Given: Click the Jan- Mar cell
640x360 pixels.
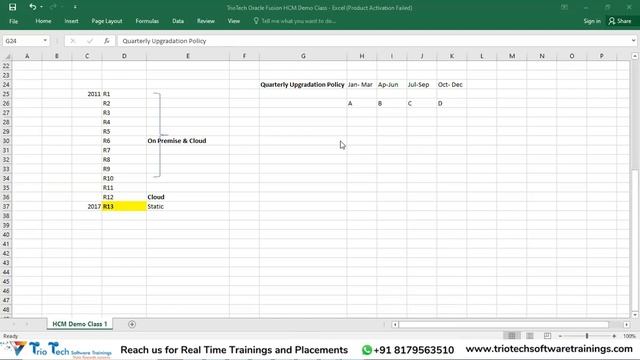Looking at the screenshot, I should (362, 84).
